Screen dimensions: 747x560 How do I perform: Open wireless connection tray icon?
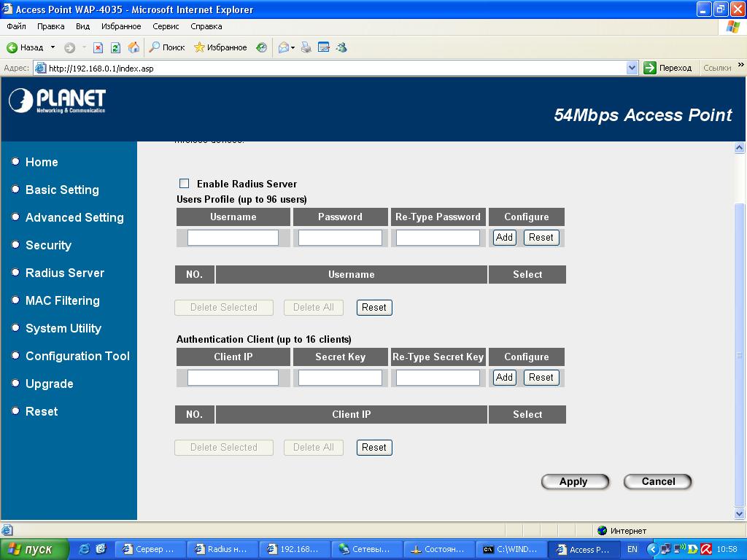679,548
